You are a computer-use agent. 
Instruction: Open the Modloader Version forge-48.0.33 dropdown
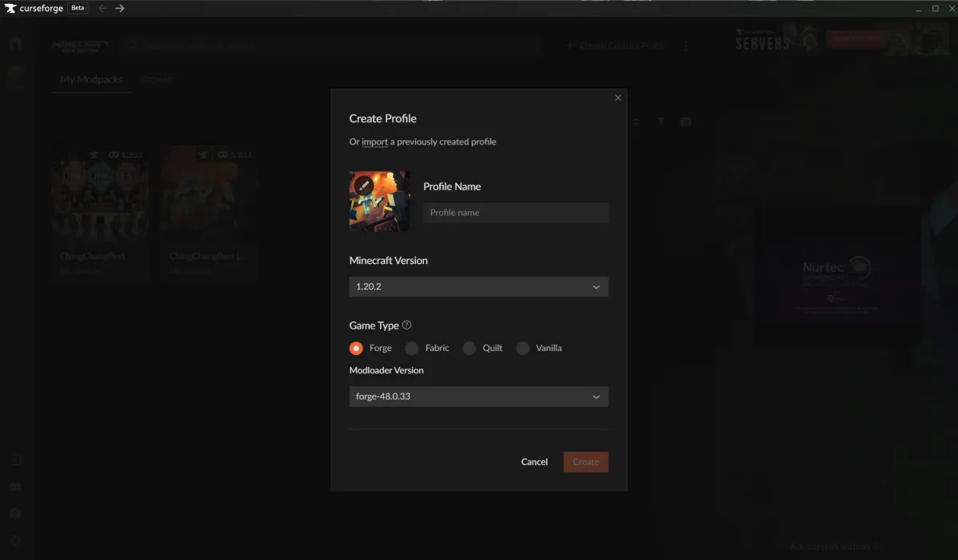click(x=479, y=396)
